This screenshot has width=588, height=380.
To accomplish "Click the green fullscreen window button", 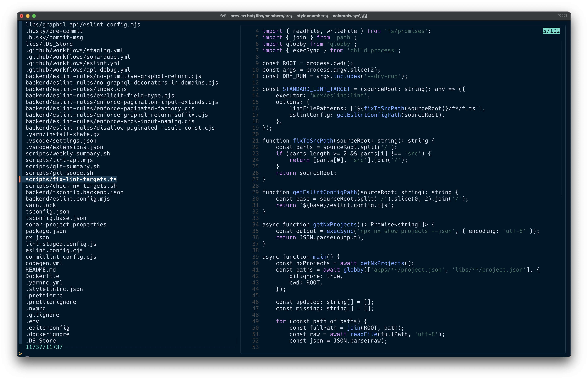I will click(34, 16).
